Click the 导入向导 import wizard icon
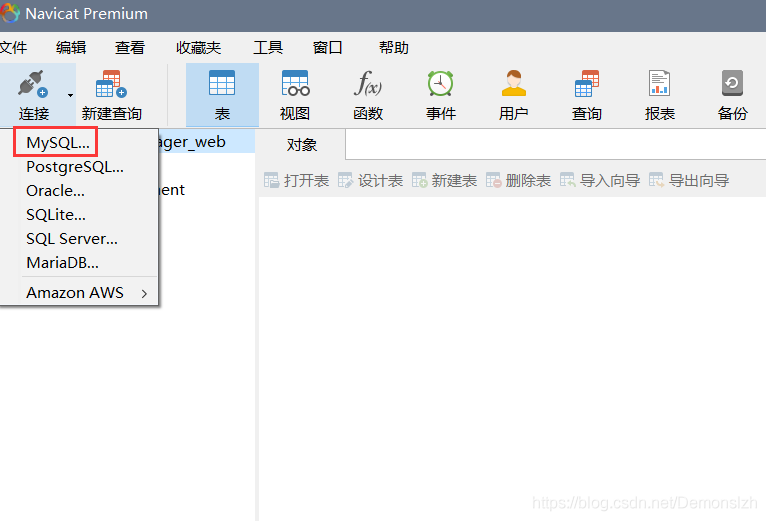 point(567,180)
